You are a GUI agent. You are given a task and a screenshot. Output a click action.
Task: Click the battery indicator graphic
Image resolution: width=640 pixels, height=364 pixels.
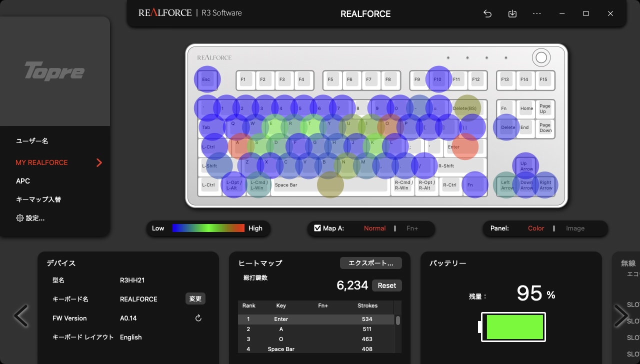(x=513, y=327)
